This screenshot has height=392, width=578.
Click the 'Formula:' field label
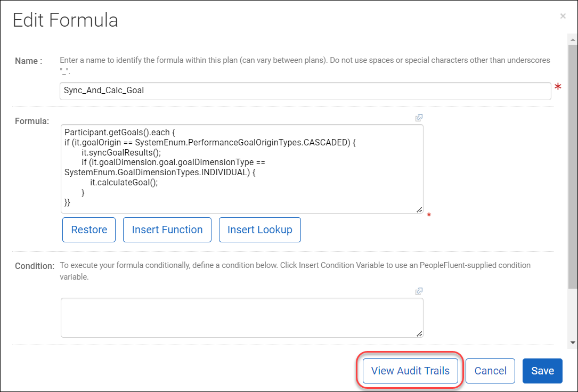point(32,121)
